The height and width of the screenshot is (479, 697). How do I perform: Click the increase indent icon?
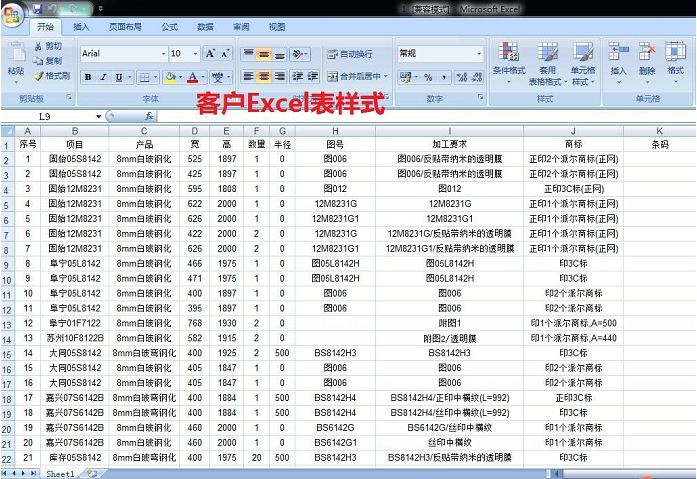tap(313, 76)
